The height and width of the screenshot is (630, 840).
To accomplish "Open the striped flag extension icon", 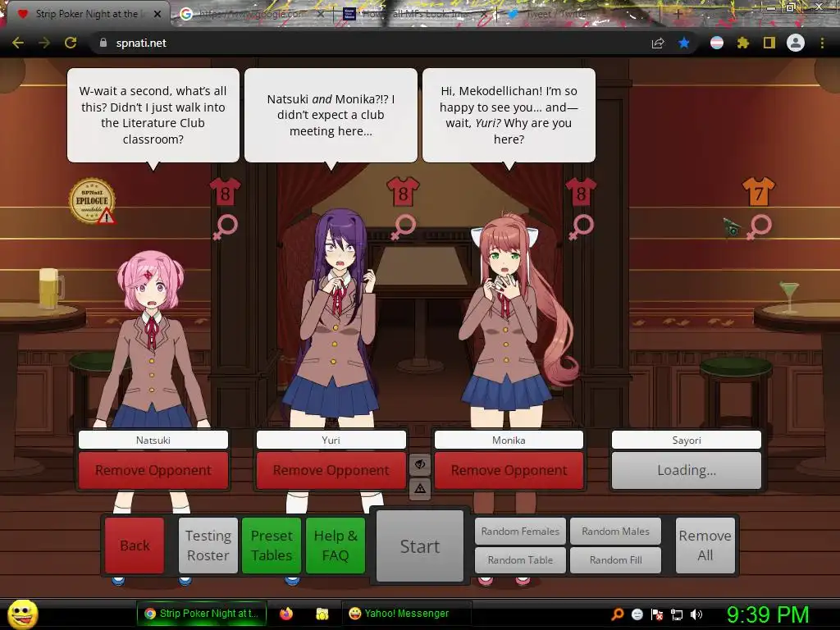I will click(x=717, y=43).
